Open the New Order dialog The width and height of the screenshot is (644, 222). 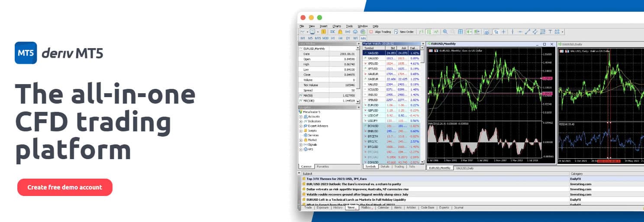pyautogui.click(x=404, y=32)
